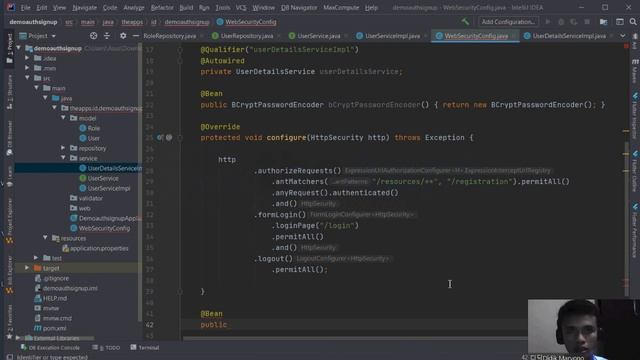The width and height of the screenshot is (640, 360).
Task: Select mvnw.cmd in project tree
Action: 57,318
